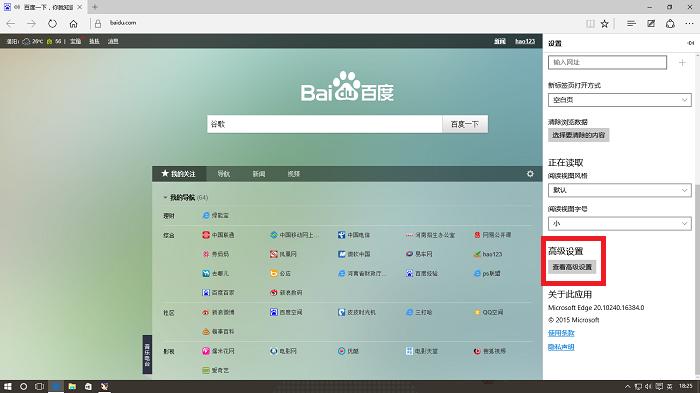The height and width of the screenshot is (393, 700).
Task: Open the 百度空间 shortcut
Action: click(286, 312)
